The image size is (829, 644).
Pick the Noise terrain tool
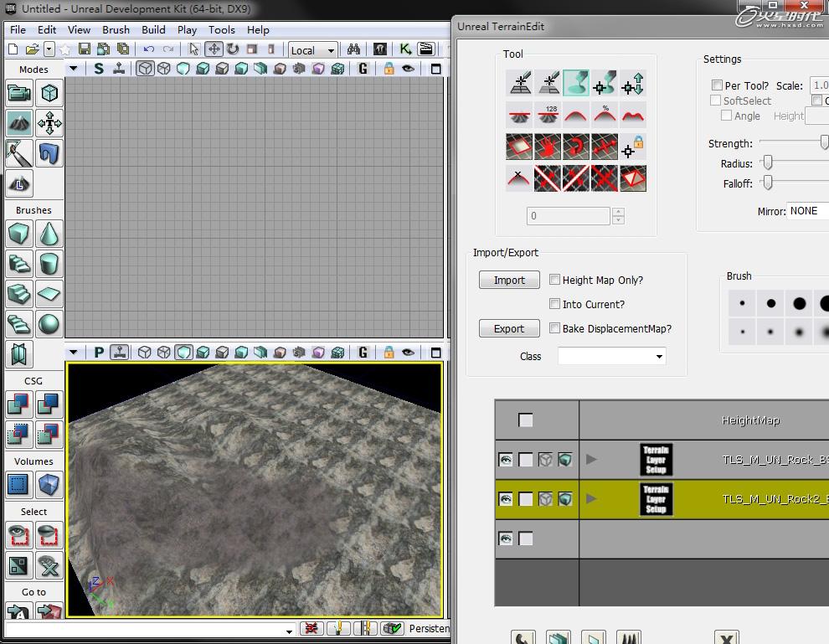point(633,115)
